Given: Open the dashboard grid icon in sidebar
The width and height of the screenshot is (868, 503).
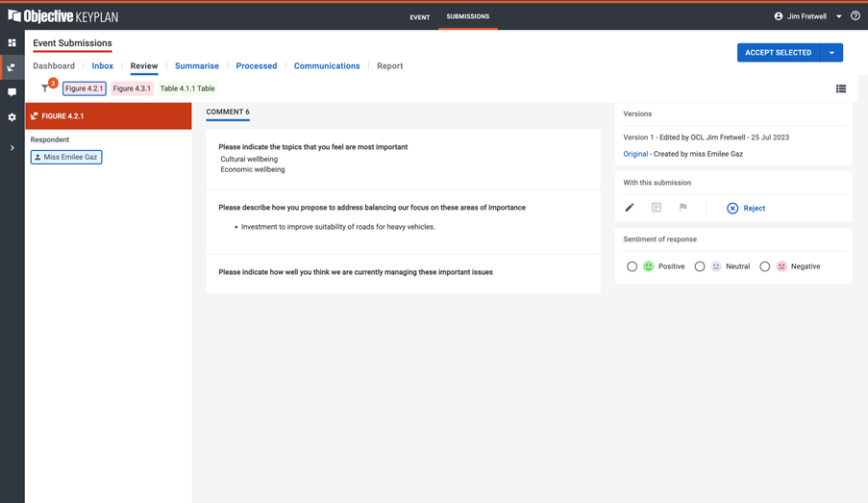Looking at the screenshot, I should pos(12,43).
